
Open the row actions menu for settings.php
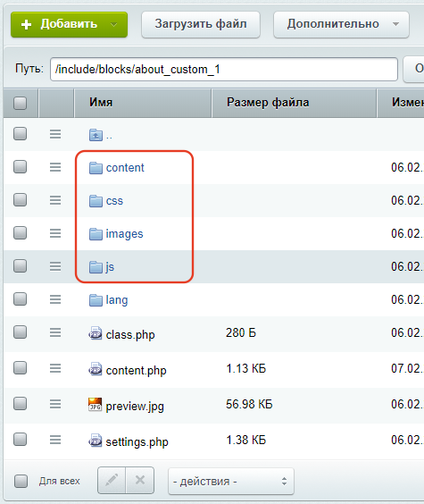(55, 440)
